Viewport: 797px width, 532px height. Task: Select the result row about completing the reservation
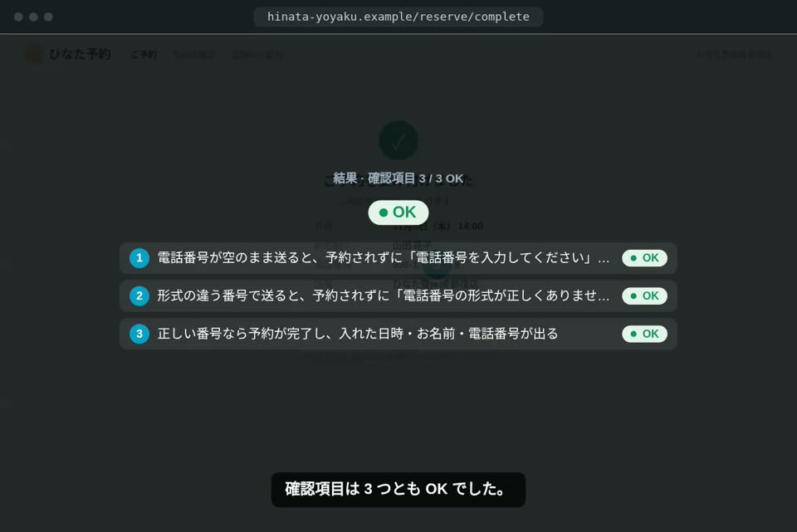point(398,334)
